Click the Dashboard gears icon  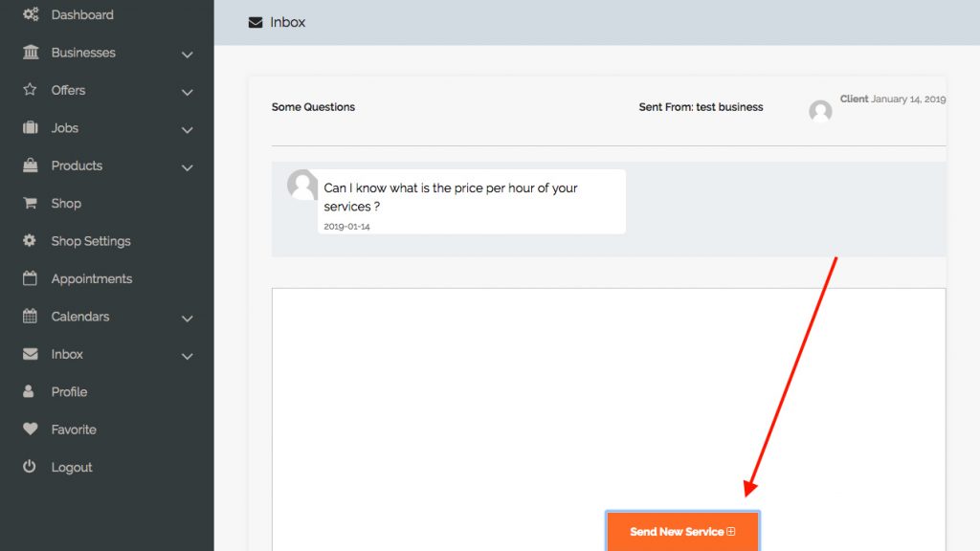click(x=30, y=14)
